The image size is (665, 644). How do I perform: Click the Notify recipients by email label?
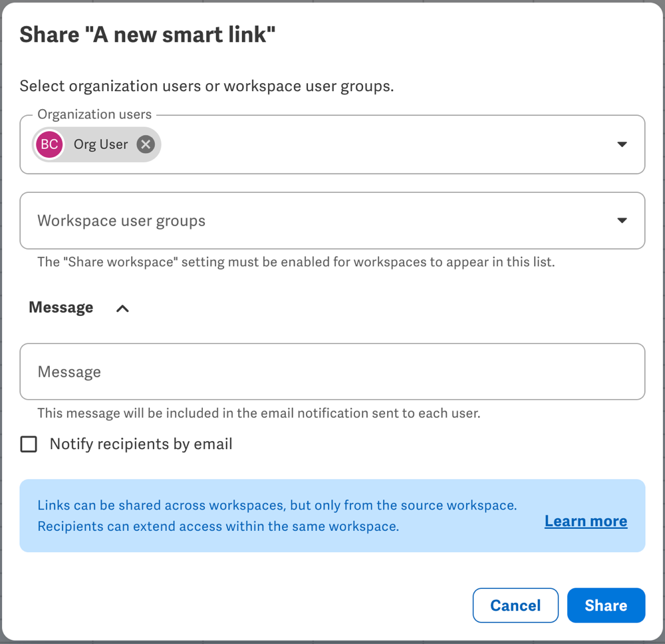pos(141,444)
